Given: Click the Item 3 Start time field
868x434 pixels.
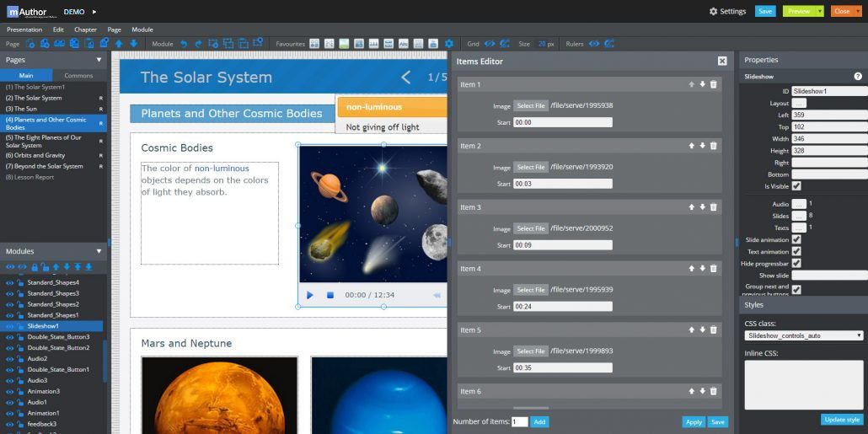Looking at the screenshot, I should pyautogui.click(x=562, y=244).
